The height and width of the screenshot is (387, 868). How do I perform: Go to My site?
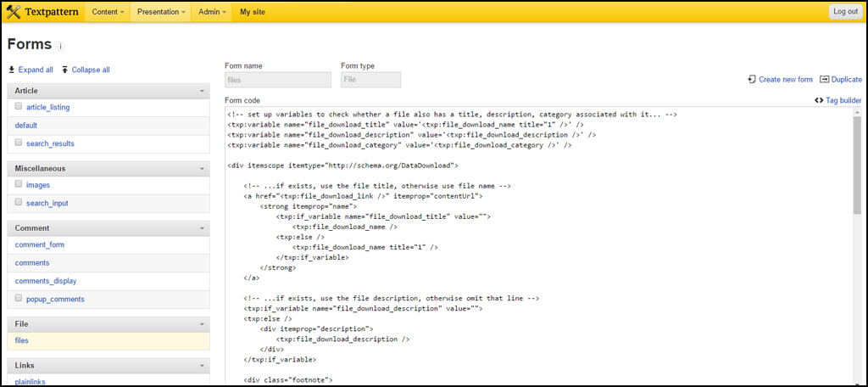[253, 12]
